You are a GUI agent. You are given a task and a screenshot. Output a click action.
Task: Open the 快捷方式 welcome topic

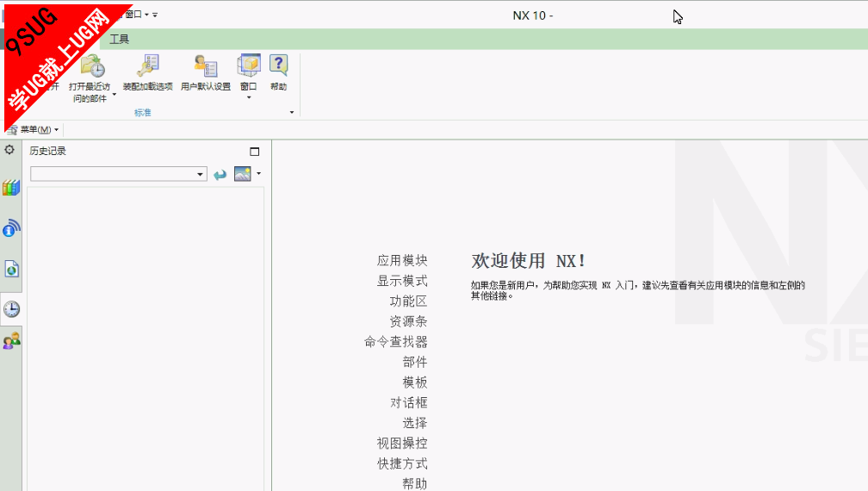click(402, 463)
